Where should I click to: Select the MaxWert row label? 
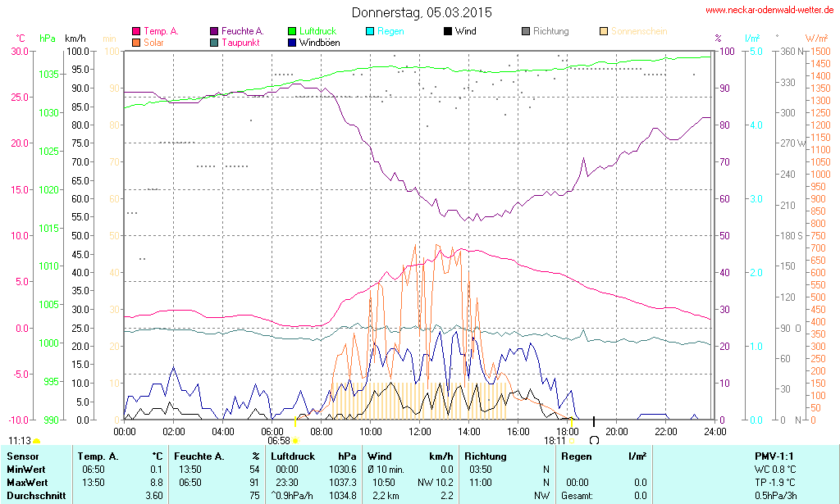point(26,482)
